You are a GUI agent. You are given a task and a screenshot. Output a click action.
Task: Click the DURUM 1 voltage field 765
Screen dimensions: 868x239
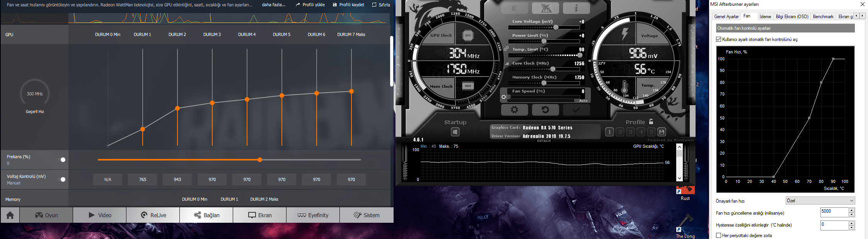tap(143, 179)
